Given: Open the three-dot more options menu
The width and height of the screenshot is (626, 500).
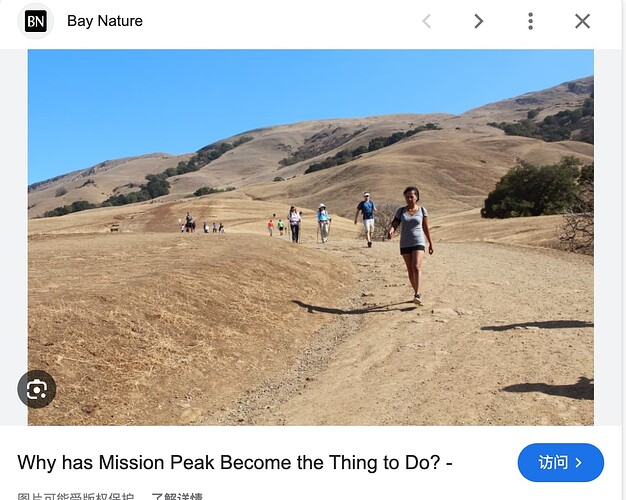Looking at the screenshot, I should click(530, 21).
